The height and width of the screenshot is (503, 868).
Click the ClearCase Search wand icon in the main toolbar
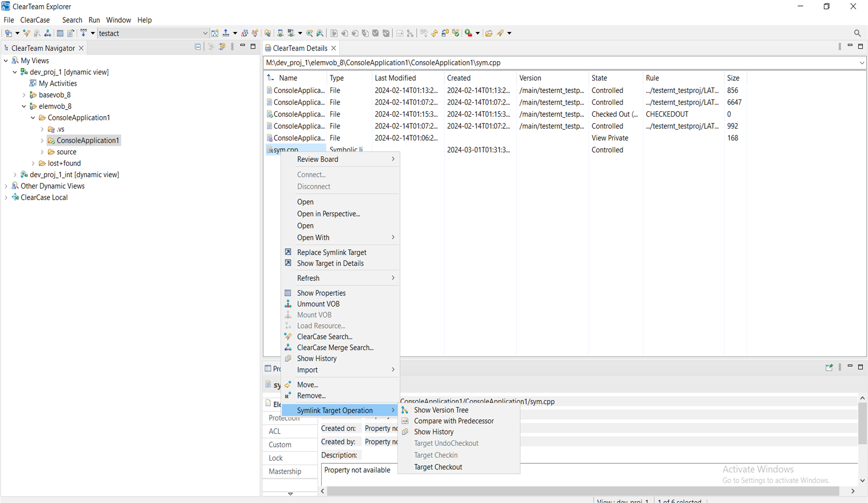27,33
